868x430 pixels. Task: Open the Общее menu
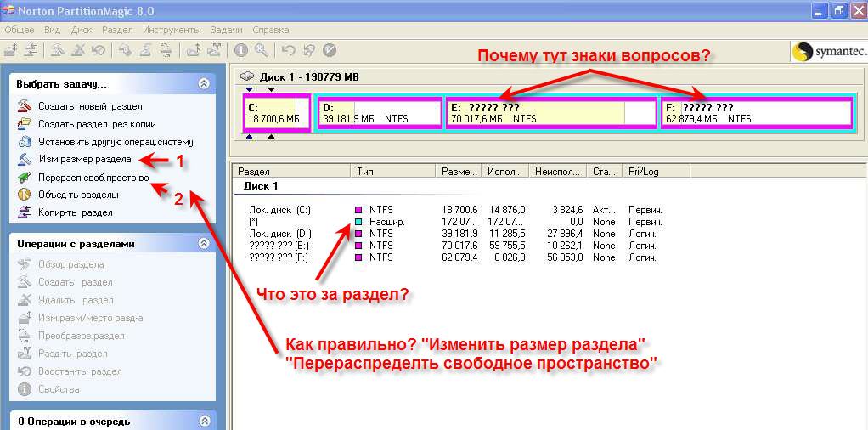click(x=20, y=30)
